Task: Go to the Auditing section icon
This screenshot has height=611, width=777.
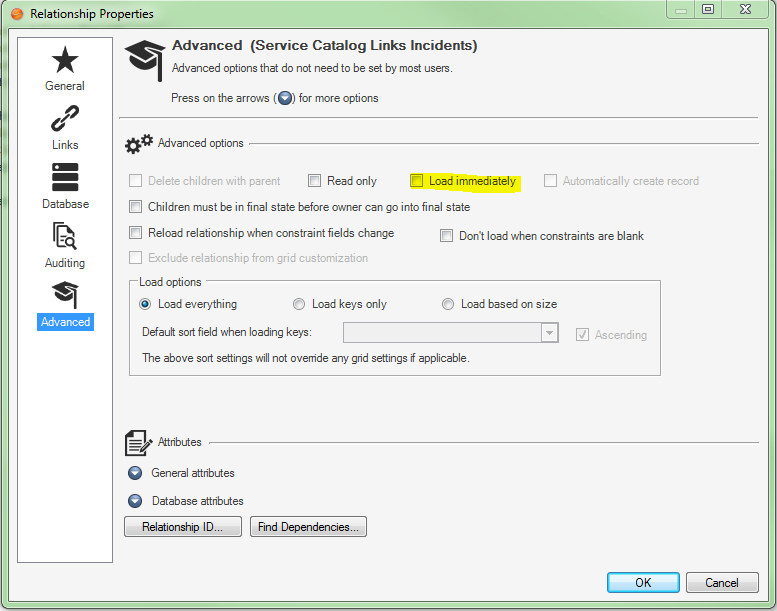Action: click(x=65, y=237)
